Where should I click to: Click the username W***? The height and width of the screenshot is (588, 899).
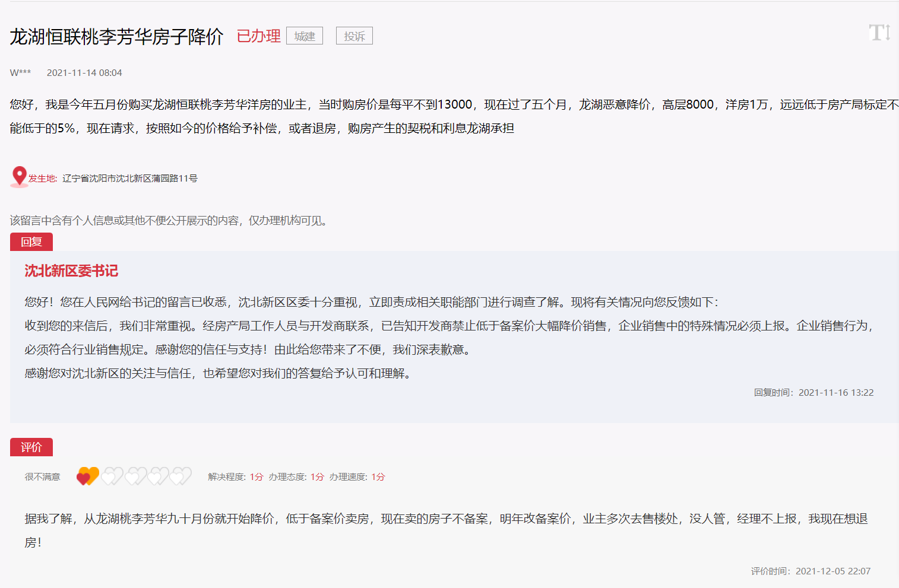tap(21, 73)
